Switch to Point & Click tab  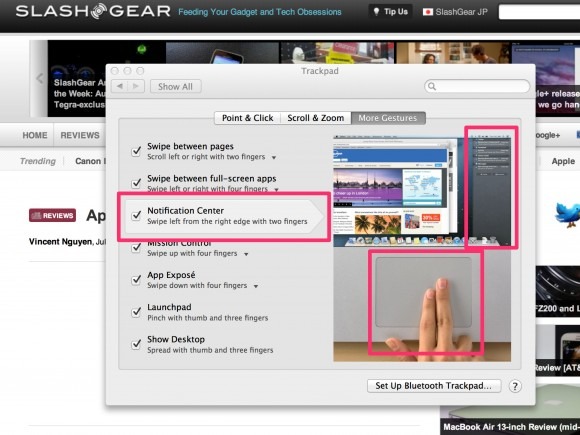(x=247, y=118)
